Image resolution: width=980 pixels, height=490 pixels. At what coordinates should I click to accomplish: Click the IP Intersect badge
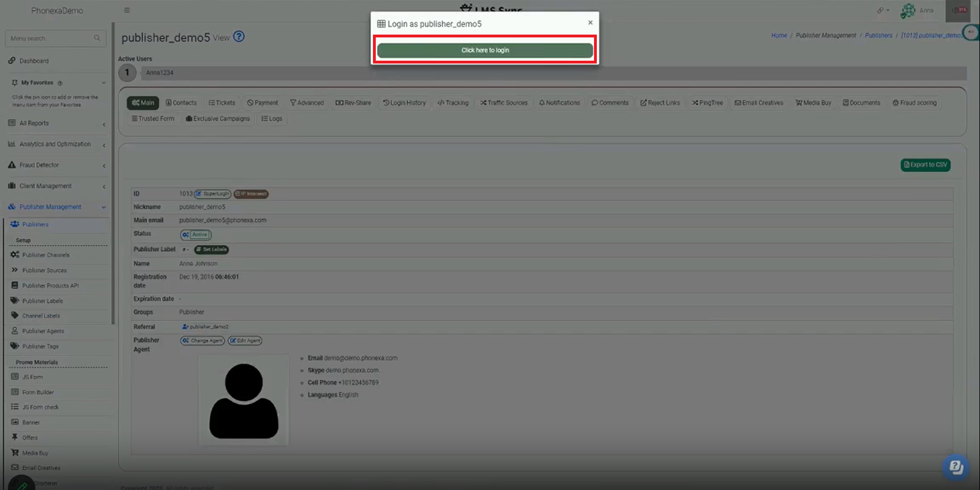(251, 194)
